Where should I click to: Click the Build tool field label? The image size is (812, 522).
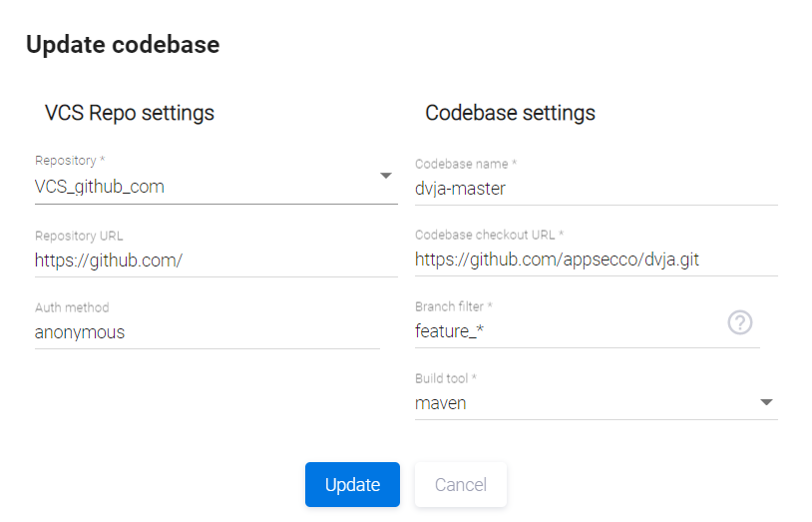(446, 379)
